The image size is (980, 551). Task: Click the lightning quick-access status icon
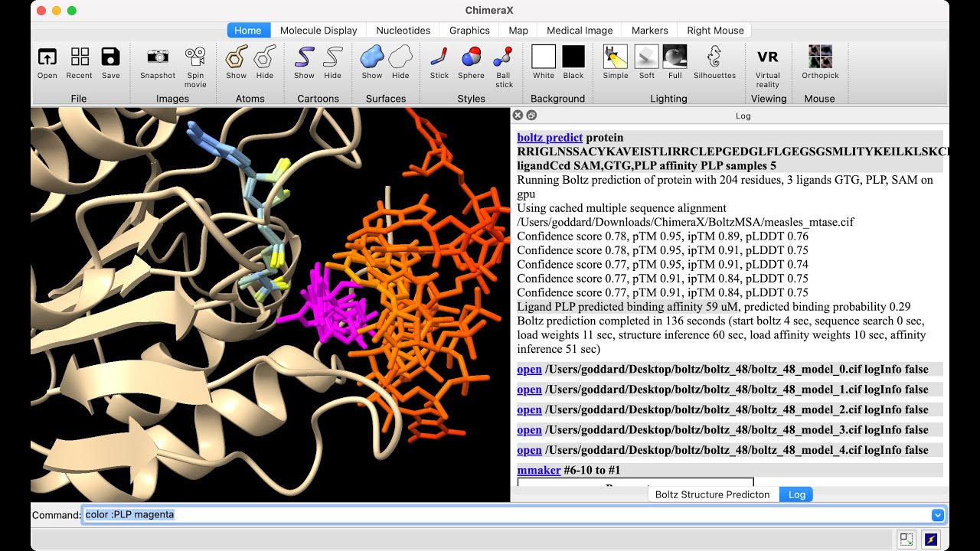(x=931, y=540)
